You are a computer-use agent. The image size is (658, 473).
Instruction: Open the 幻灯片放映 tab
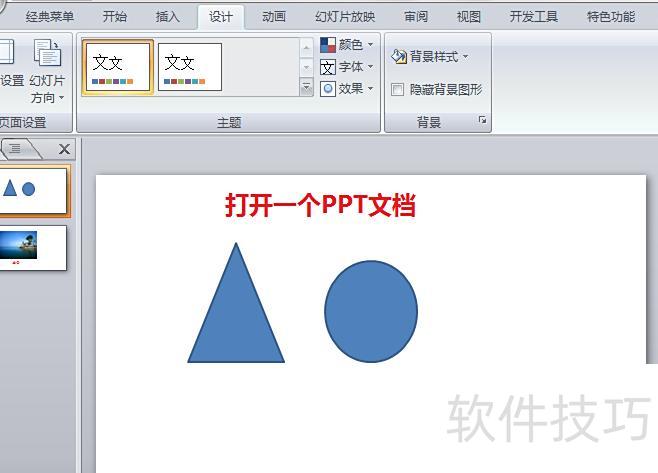click(x=345, y=17)
